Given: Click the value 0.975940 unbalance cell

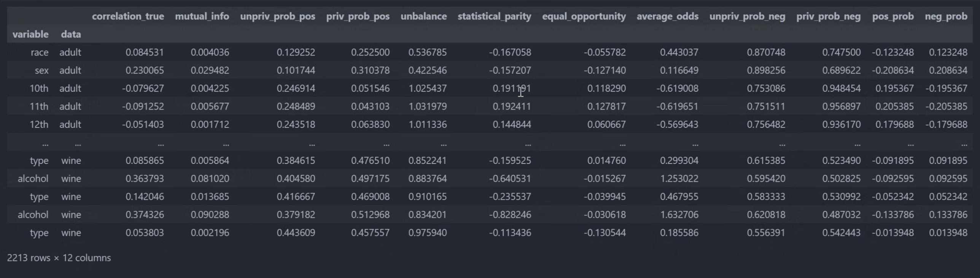Looking at the screenshot, I should coord(428,233).
